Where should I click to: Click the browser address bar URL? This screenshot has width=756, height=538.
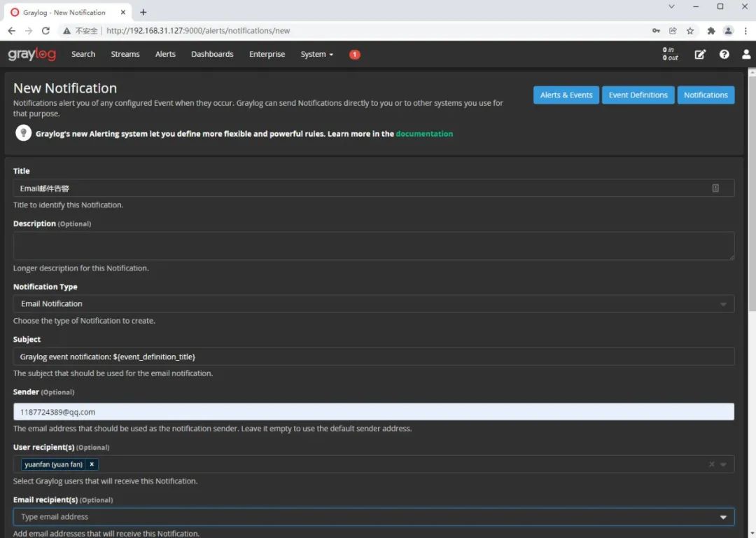coord(198,30)
